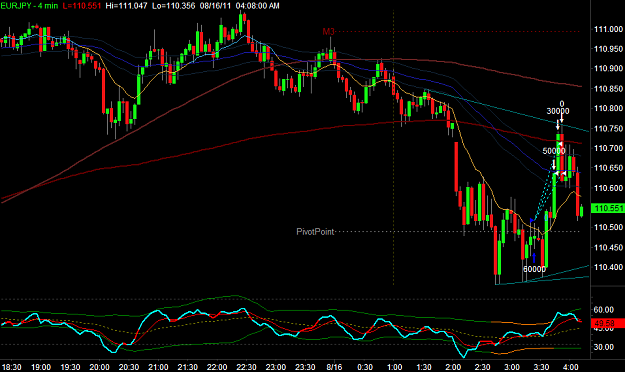
Task: Click the 3:00 time axis label
Action: pyautogui.click(x=512, y=367)
